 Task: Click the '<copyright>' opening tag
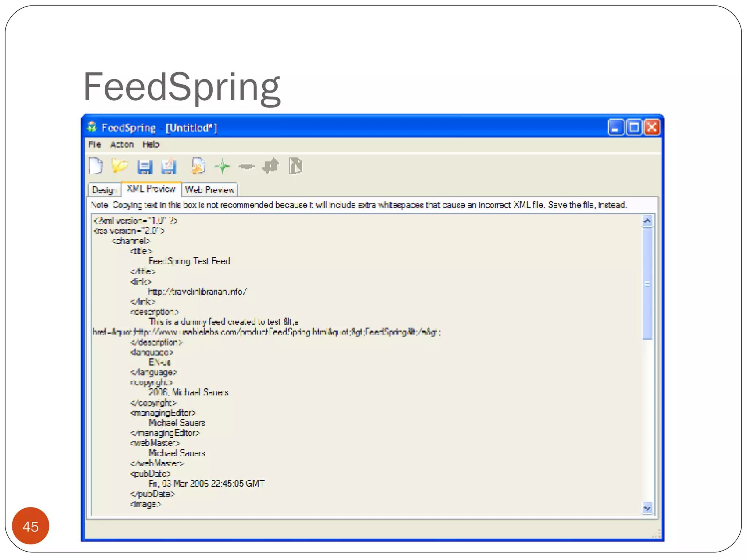tap(151, 383)
